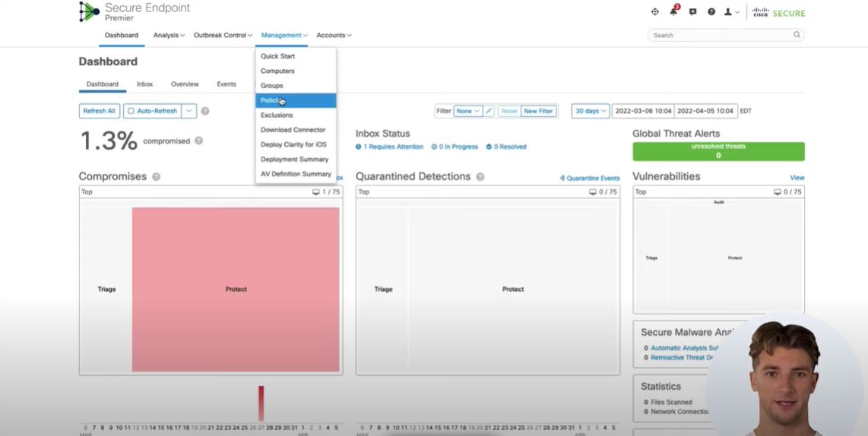This screenshot has height=436, width=868.
Task: Click the Search input field
Action: [726, 35]
